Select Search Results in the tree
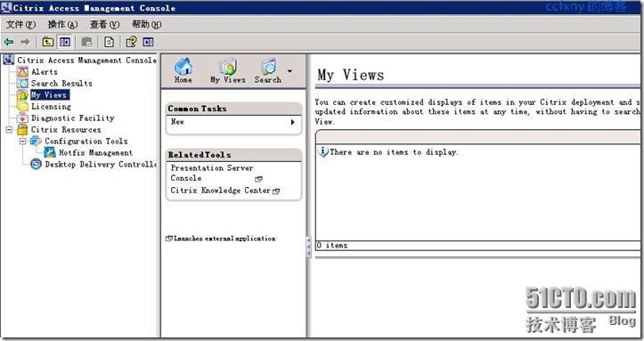This screenshot has width=644, height=341. click(x=61, y=84)
